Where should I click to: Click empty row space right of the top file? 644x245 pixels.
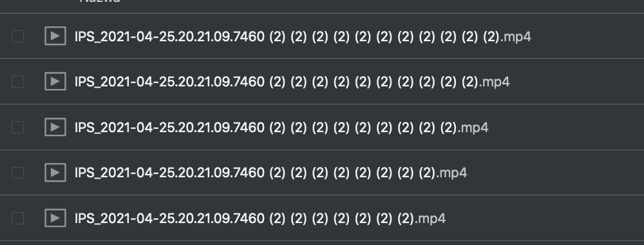click(587, 36)
